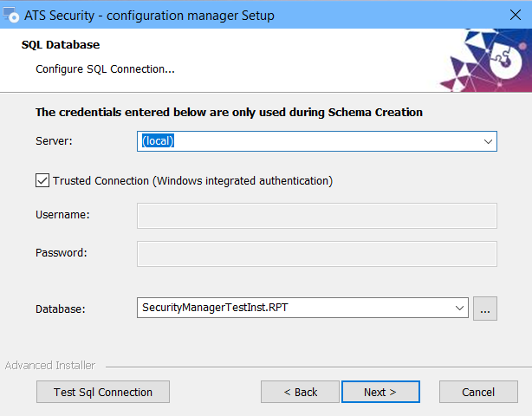Cancel the setup wizard
Image resolution: width=532 pixels, height=416 pixels.
pos(478,392)
